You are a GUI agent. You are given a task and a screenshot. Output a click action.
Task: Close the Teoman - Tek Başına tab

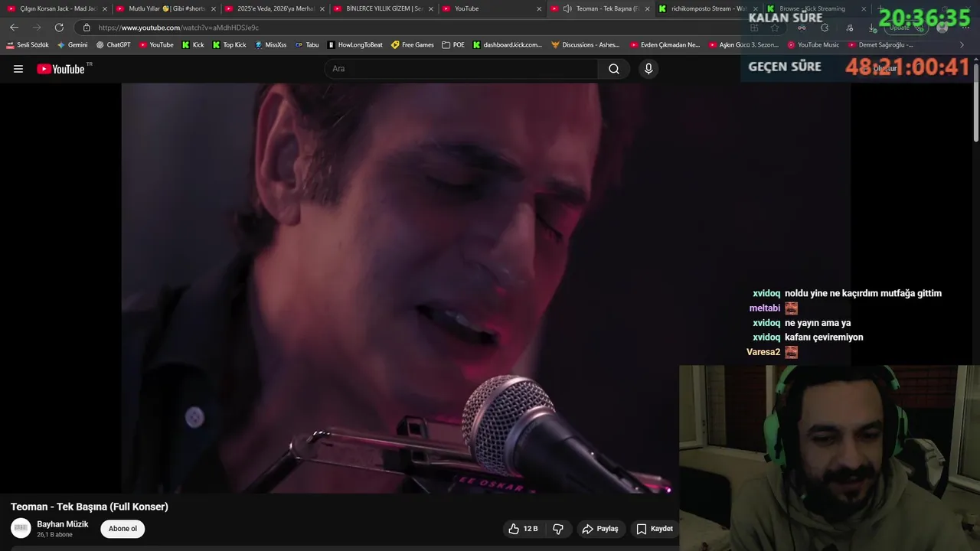648,8
